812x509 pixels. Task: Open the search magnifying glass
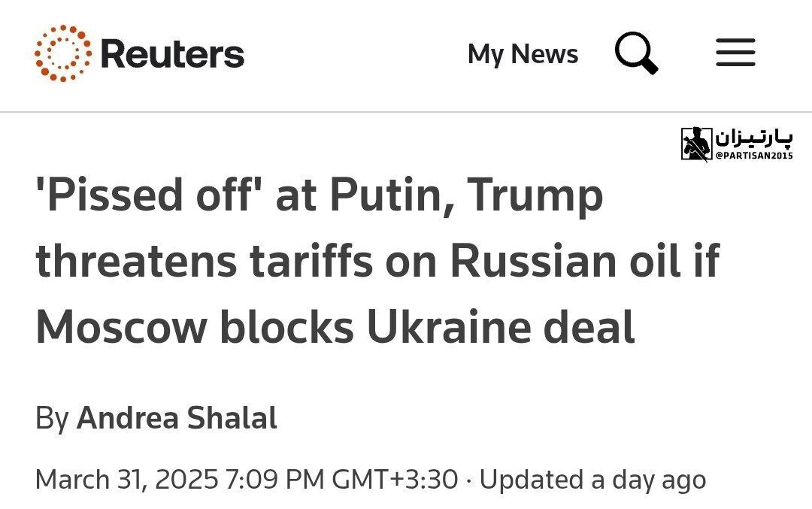[637, 53]
